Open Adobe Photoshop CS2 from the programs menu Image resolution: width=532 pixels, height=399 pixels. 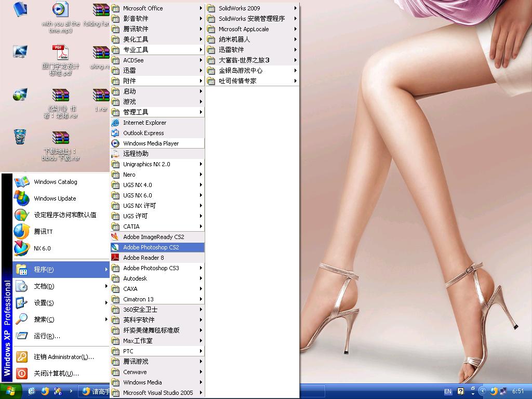click(x=157, y=247)
